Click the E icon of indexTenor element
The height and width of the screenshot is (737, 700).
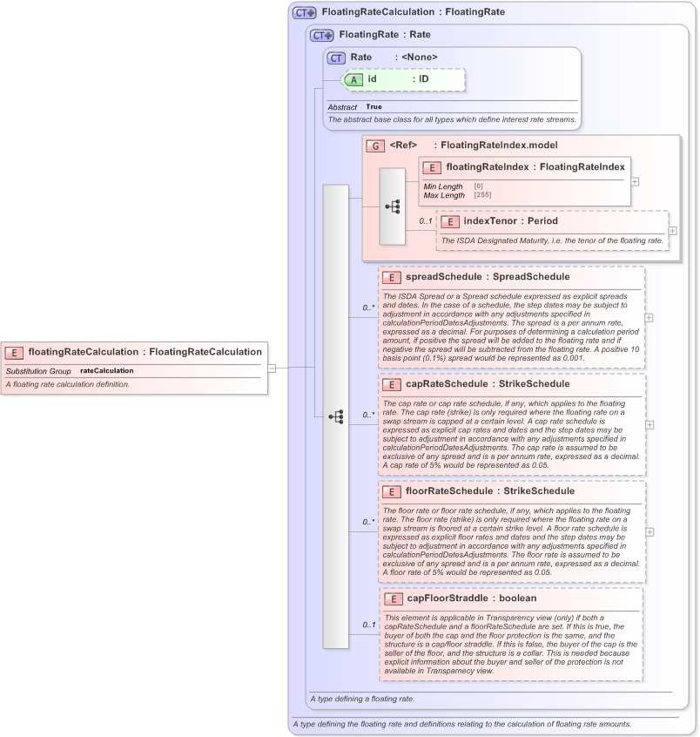tap(449, 222)
